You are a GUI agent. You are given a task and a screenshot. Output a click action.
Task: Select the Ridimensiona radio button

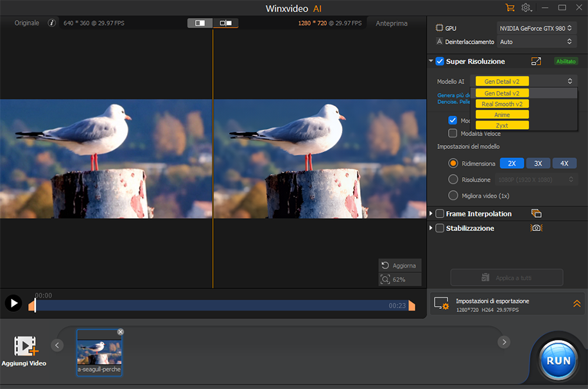pyautogui.click(x=453, y=163)
